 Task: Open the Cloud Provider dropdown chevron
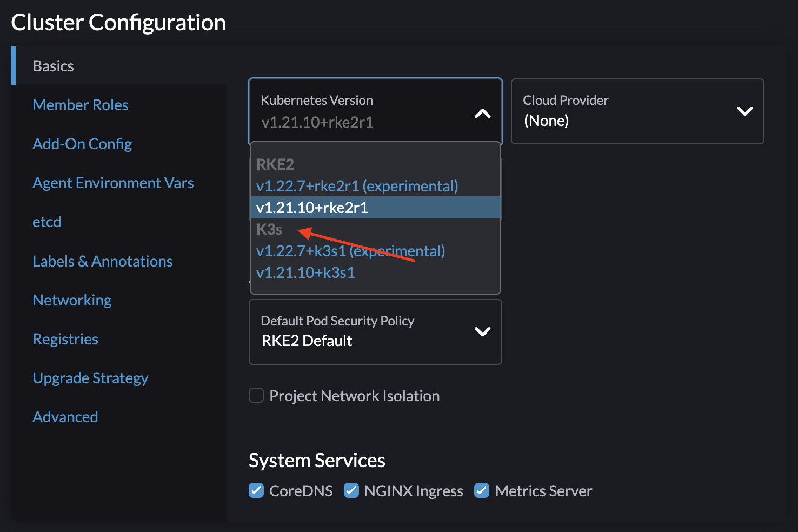[744, 111]
